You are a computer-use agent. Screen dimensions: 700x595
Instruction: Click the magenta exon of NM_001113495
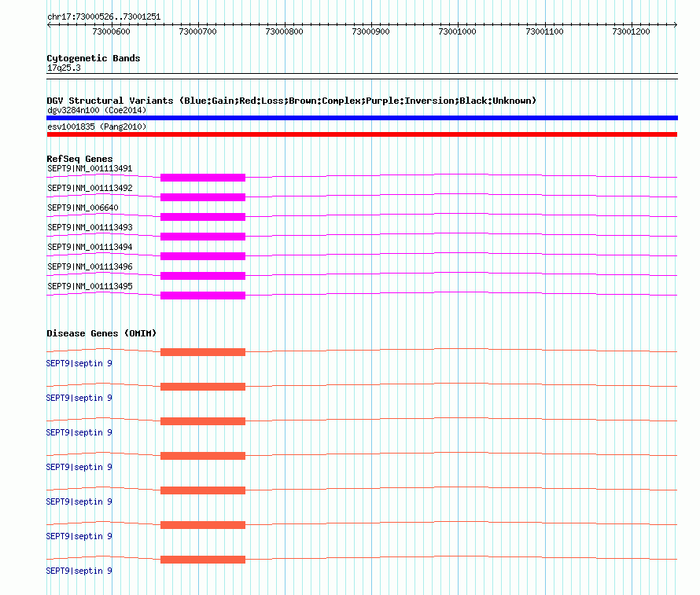click(x=203, y=296)
